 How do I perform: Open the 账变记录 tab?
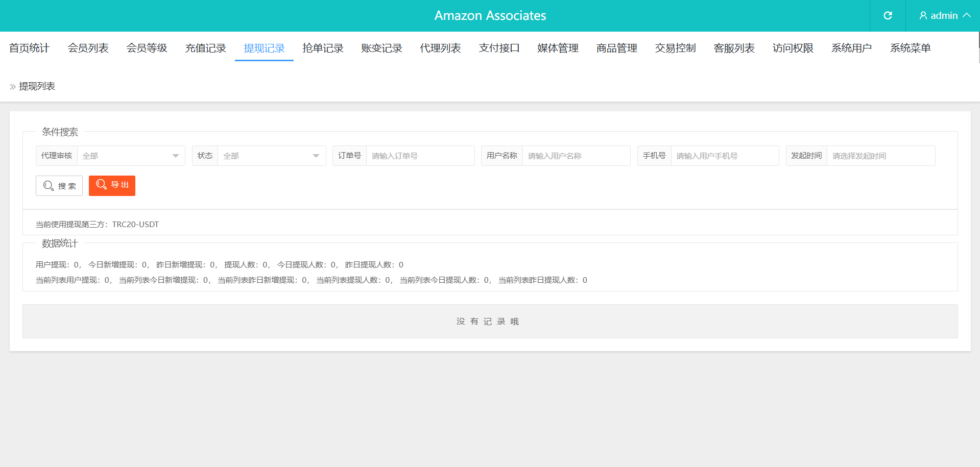[x=381, y=48]
